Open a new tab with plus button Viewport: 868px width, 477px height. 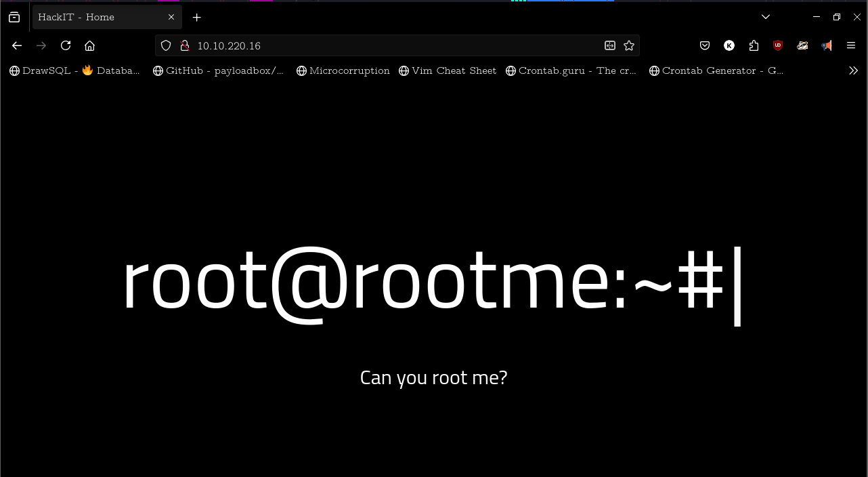pyautogui.click(x=196, y=17)
